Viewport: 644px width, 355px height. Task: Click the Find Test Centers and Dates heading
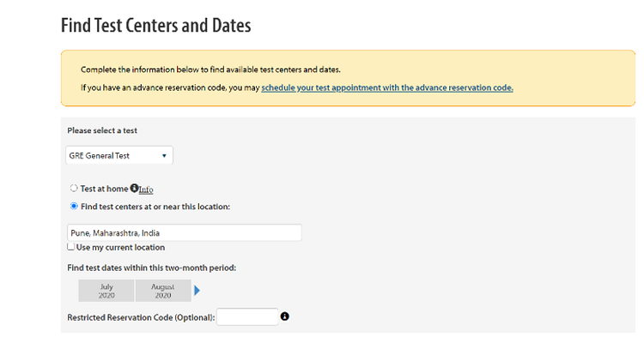[x=155, y=26]
